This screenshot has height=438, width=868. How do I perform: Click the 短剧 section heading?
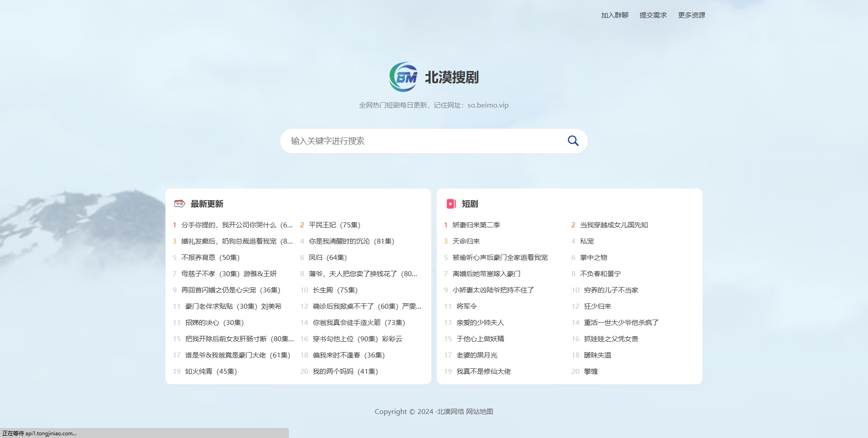(x=470, y=204)
